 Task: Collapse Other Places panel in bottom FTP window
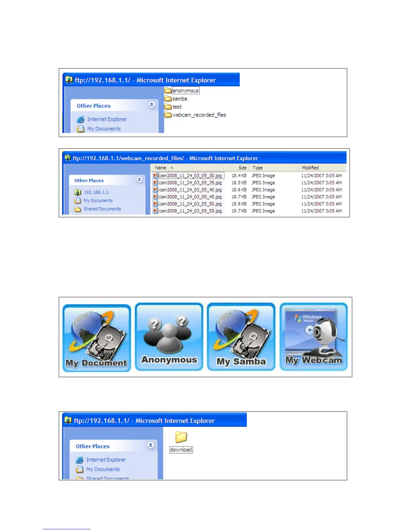[x=150, y=445]
